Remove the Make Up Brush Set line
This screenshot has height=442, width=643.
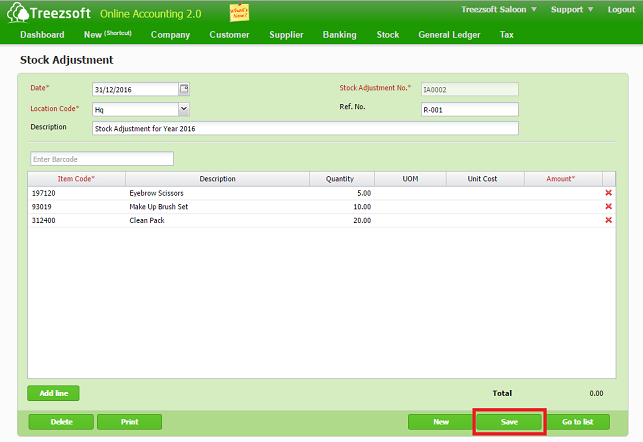click(608, 207)
